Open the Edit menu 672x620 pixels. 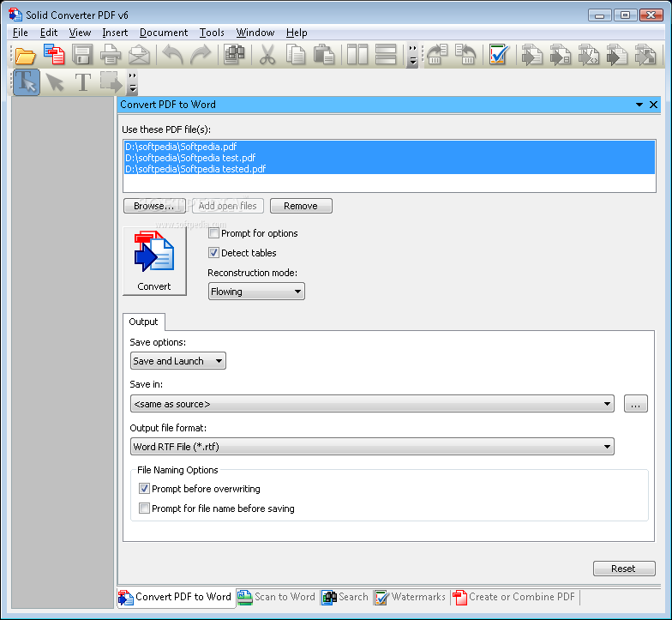(49, 33)
